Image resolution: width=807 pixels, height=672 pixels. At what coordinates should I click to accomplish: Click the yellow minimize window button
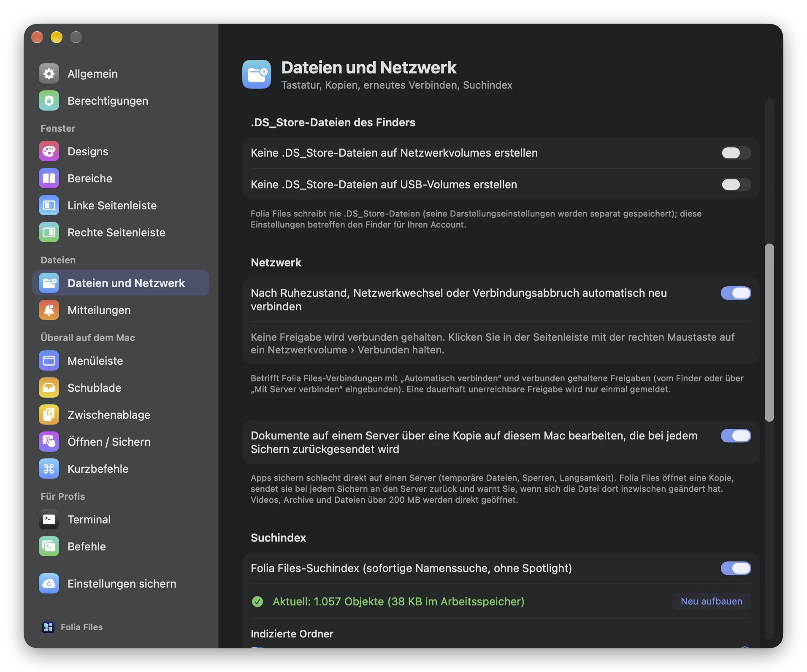(x=57, y=37)
